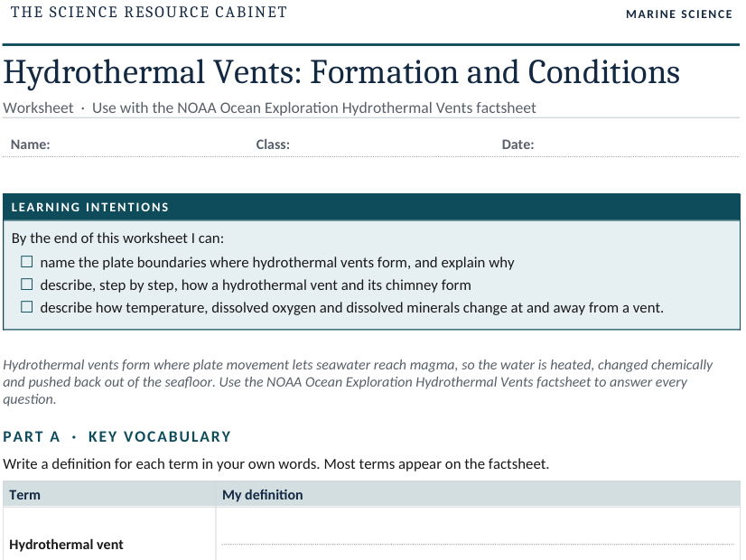
Task: Check the 'describe how temperature' checkbox
Action: tap(27, 306)
